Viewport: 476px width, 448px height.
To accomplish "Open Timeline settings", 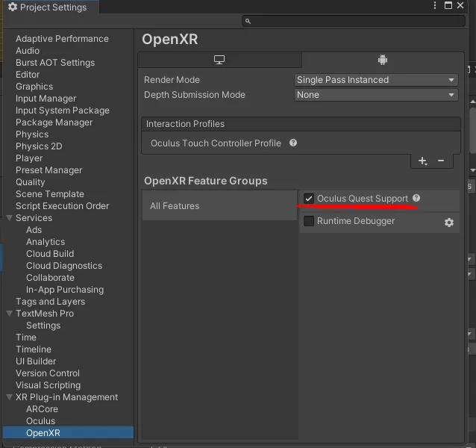I will point(34,349).
